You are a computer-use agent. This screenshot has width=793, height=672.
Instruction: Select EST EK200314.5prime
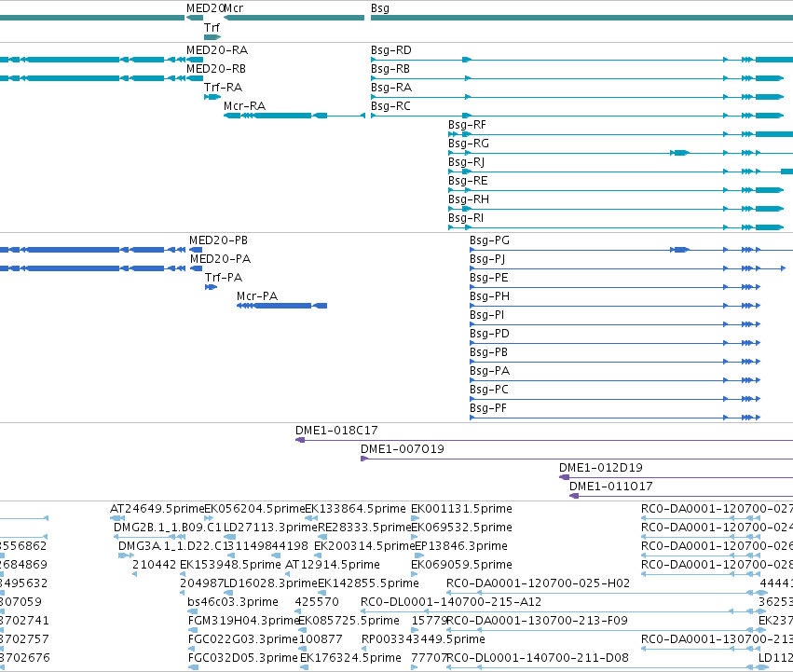[x=364, y=546]
